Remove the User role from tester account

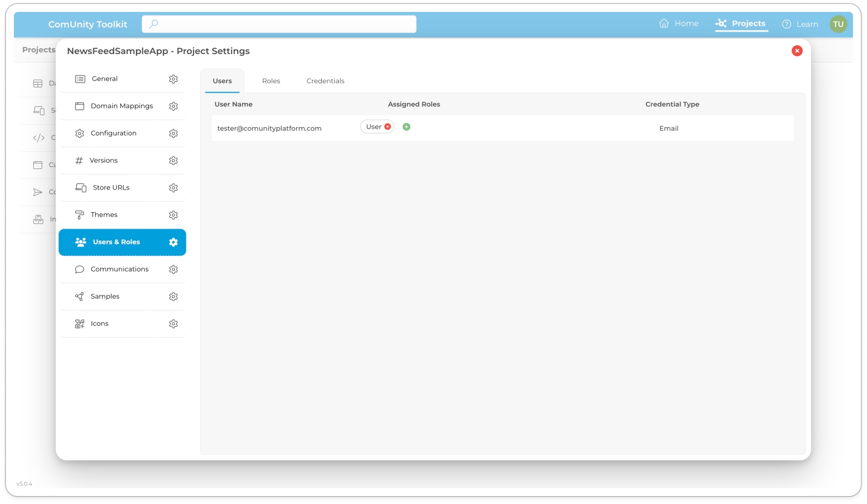(x=388, y=127)
